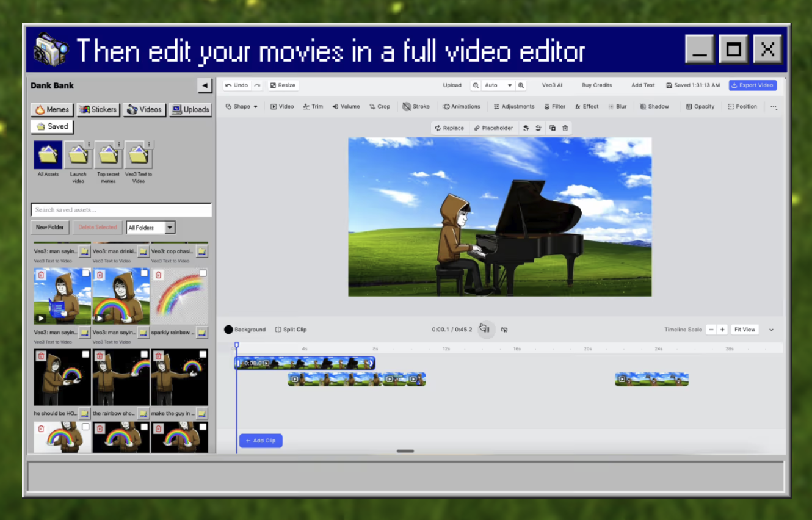Switch to the Stickers tab
Image resolution: width=812 pixels, height=520 pixels.
pyautogui.click(x=97, y=110)
